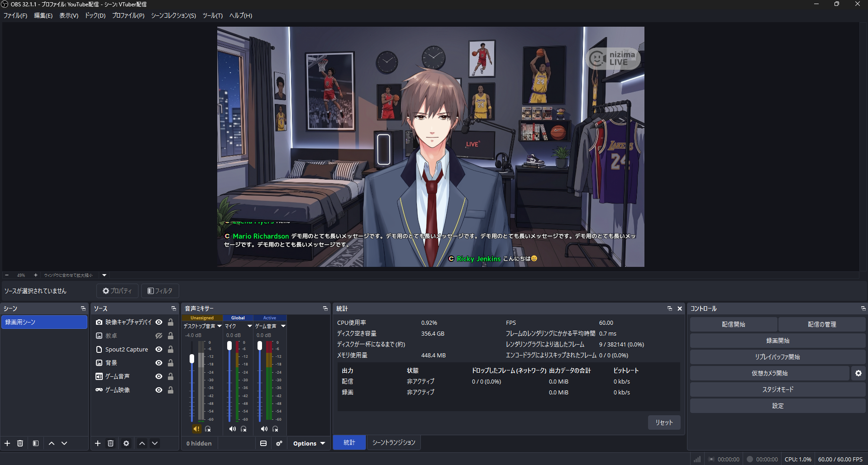The height and width of the screenshot is (465, 868).
Task: Hide the 背景 source
Action: click(x=159, y=363)
